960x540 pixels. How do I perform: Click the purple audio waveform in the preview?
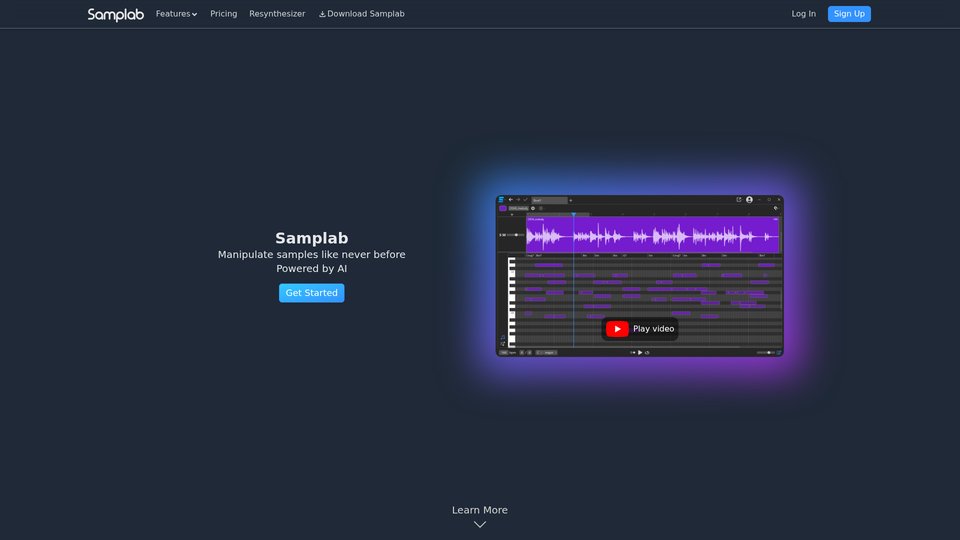[x=652, y=236]
